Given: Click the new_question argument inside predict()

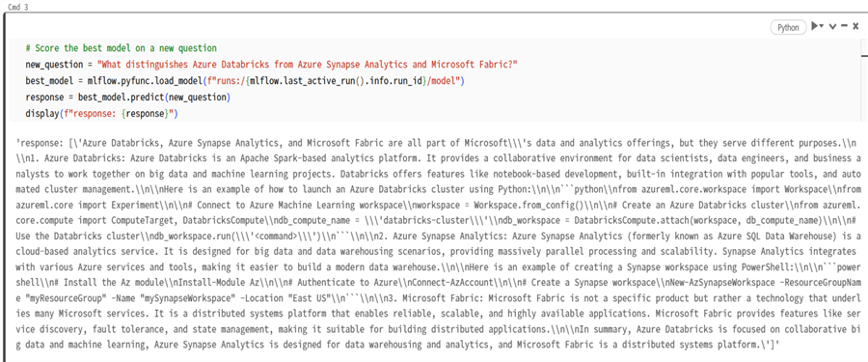Looking at the screenshot, I should point(198,97).
